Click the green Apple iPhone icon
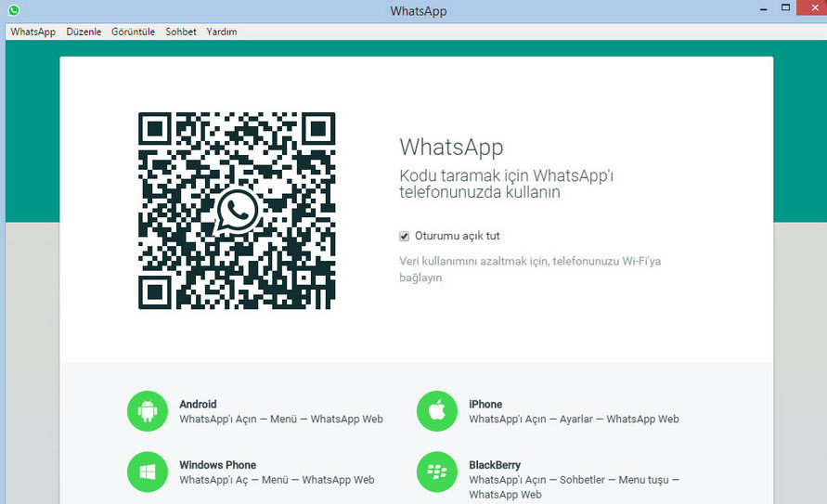Viewport: 827px width, 504px height. 437,411
